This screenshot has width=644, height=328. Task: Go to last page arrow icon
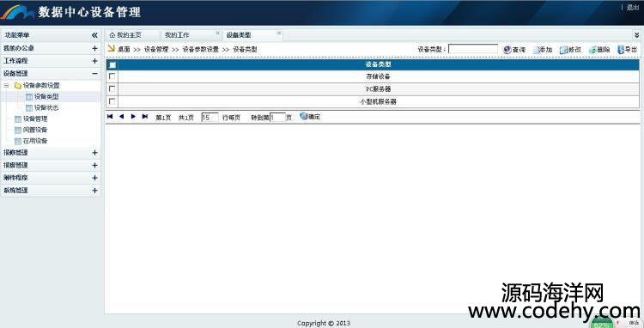[x=144, y=117]
